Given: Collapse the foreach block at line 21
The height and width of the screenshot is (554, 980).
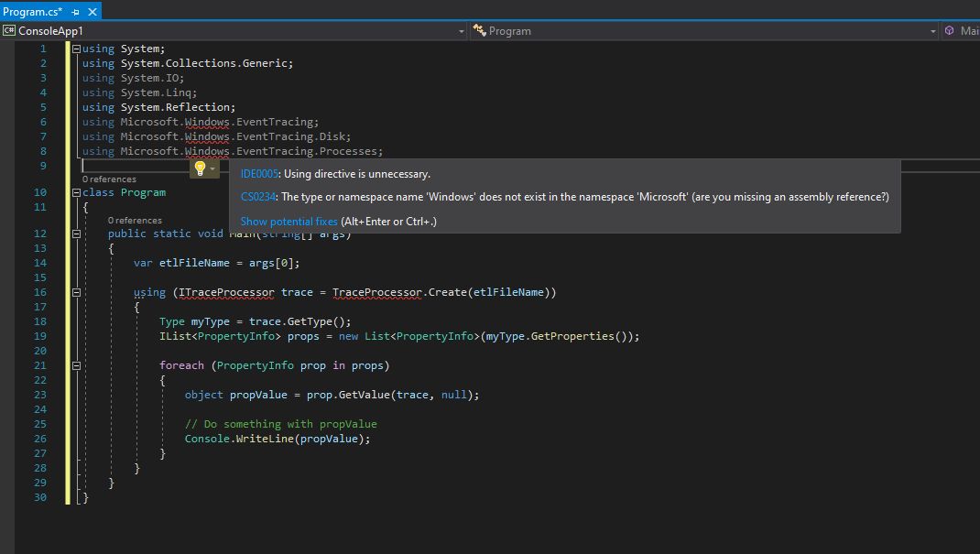Looking at the screenshot, I should click(x=76, y=365).
